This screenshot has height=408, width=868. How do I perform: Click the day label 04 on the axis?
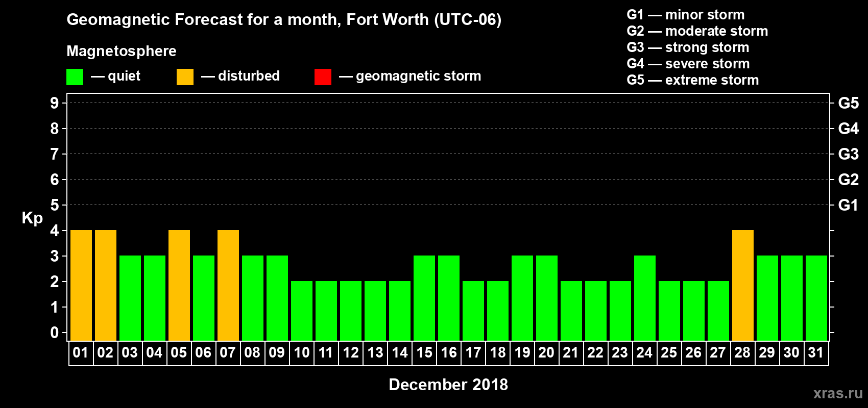pos(154,352)
